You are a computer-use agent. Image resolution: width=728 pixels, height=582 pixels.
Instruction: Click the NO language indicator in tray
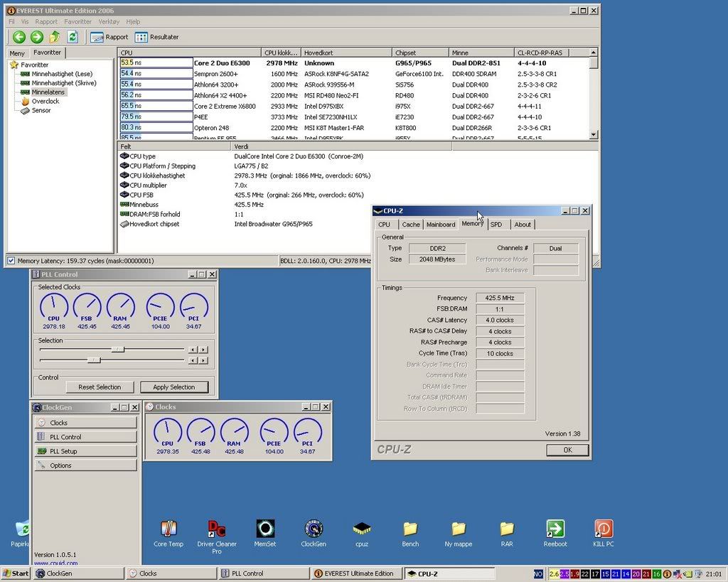click(537, 573)
